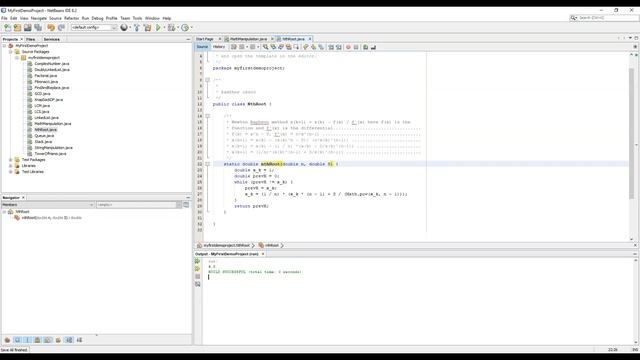Run the project with green play icon
The height and width of the screenshot is (360, 640).
point(158,28)
